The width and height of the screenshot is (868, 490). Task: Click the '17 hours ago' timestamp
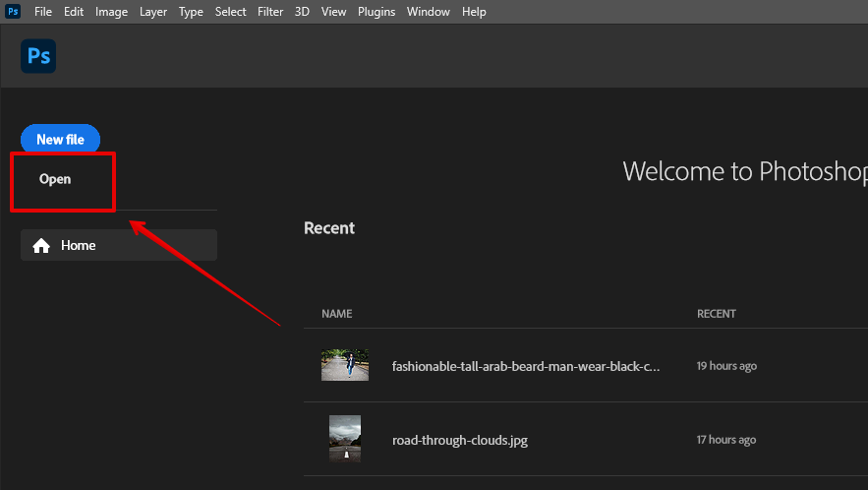point(726,440)
